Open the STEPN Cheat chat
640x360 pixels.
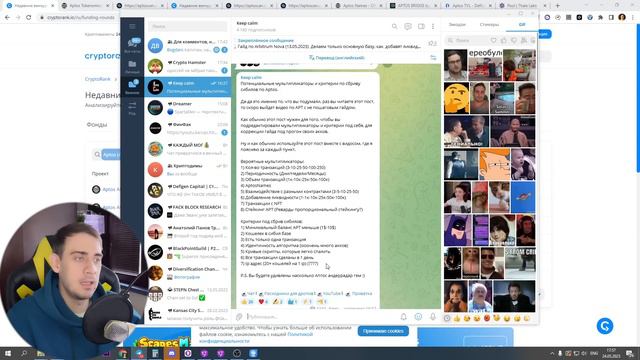point(188,294)
